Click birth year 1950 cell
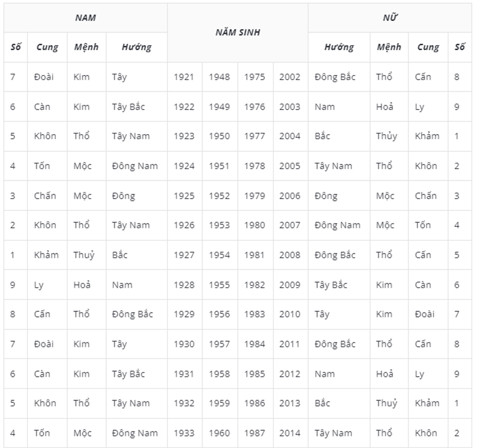477x448 pixels. click(x=220, y=136)
